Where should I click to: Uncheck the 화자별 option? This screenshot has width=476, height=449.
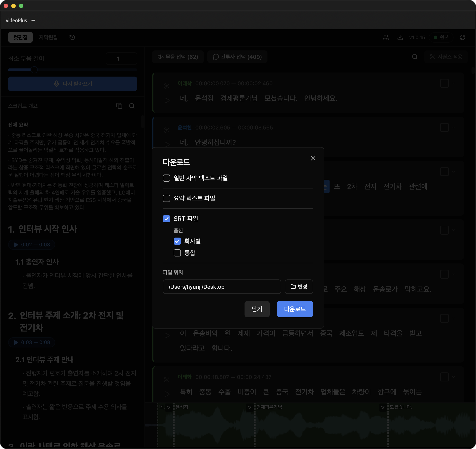[x=177, y=241]
